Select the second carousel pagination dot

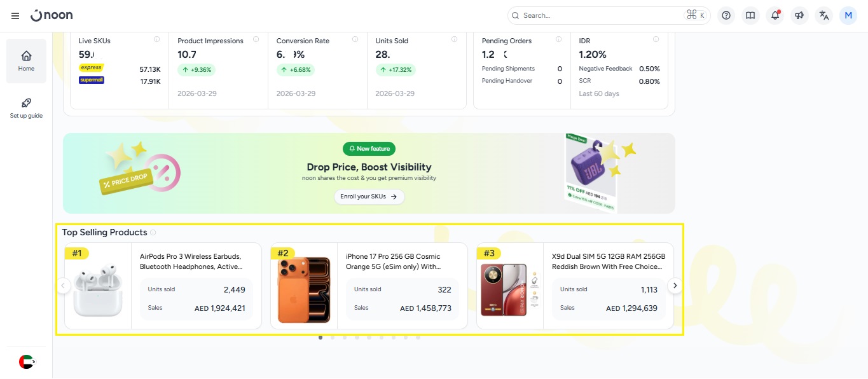click(333, 338)
